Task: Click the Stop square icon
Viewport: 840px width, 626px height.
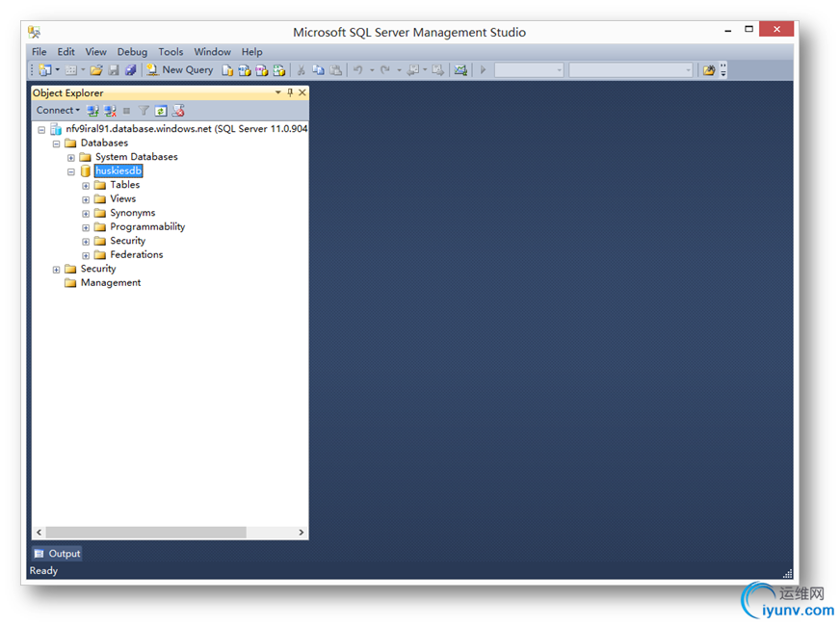Action: [126, 111]
